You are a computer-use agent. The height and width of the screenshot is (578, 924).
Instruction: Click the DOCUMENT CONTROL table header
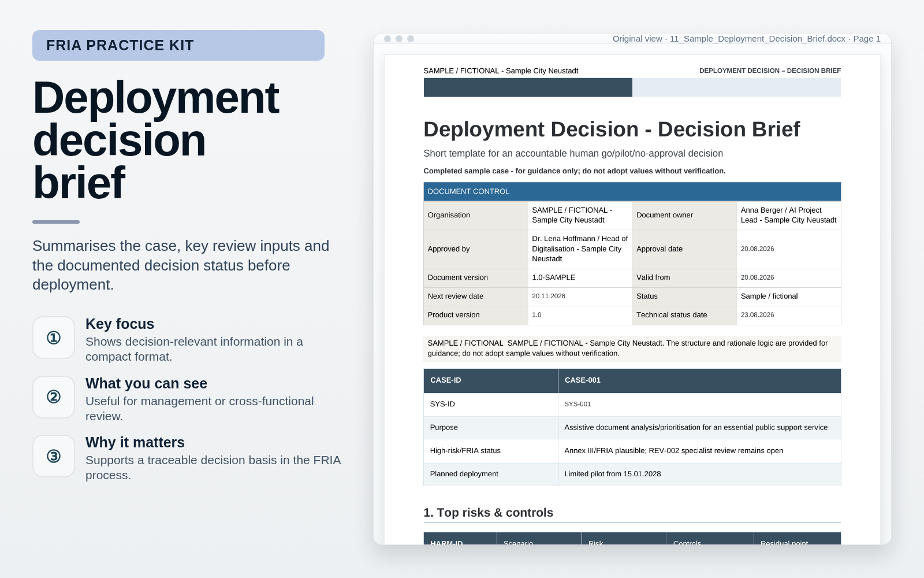(632, 191)
